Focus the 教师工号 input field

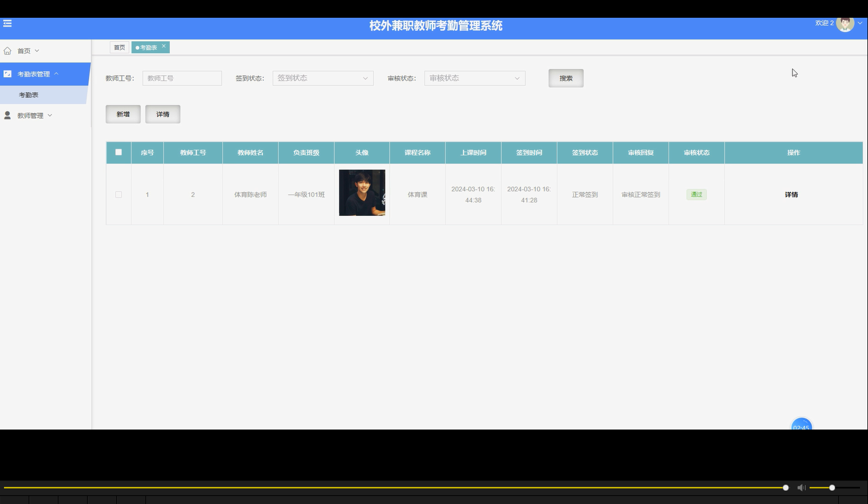(x=182, y=78)
